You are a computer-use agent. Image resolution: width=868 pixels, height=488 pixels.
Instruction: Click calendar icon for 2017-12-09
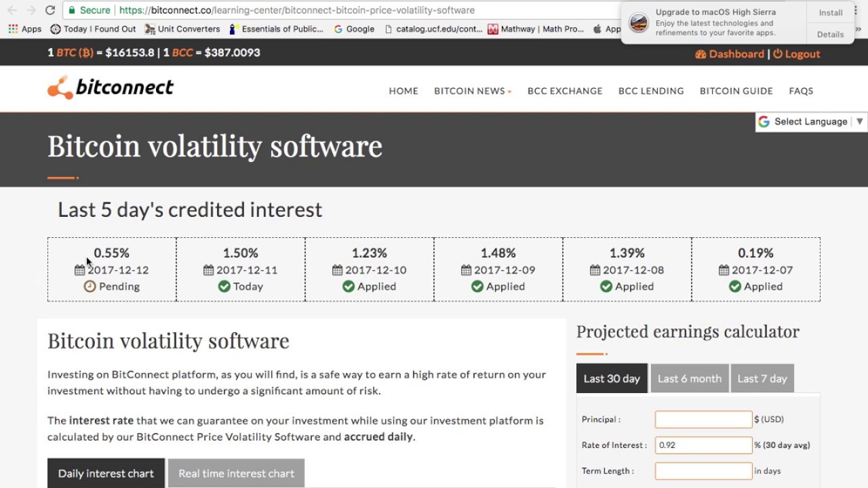pyautogui.click(x=466, y=270)
